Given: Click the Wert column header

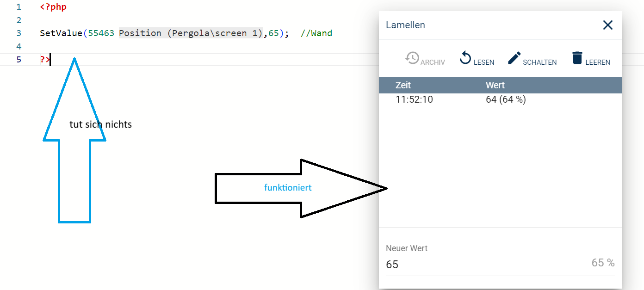Looking at the screenshot, I should pos(495,85).
